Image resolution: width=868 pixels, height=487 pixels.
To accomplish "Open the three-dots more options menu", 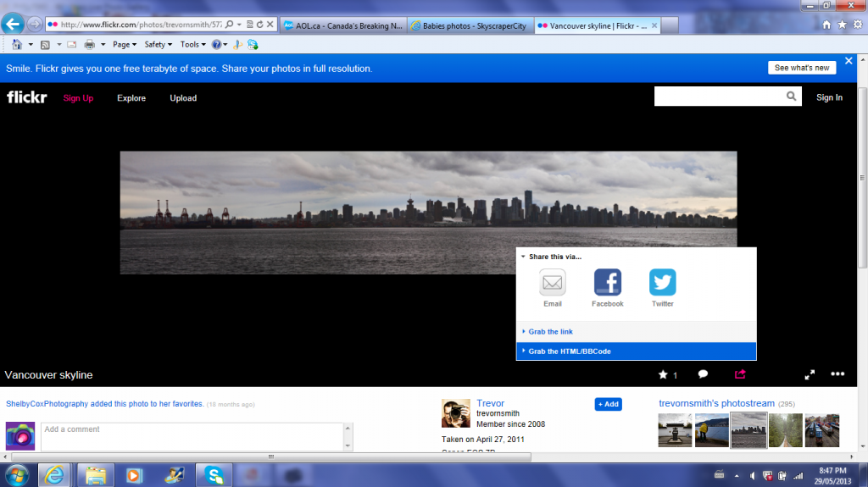I will (837, 374).
